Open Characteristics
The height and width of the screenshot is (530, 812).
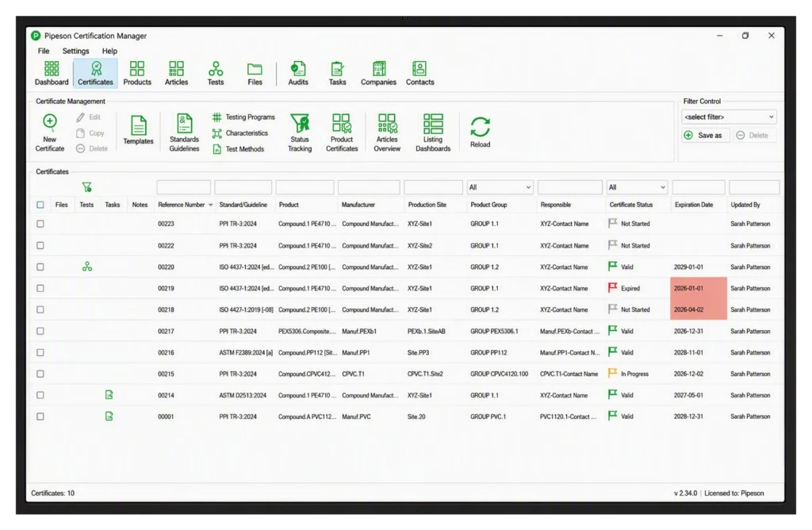click(239, 133)
